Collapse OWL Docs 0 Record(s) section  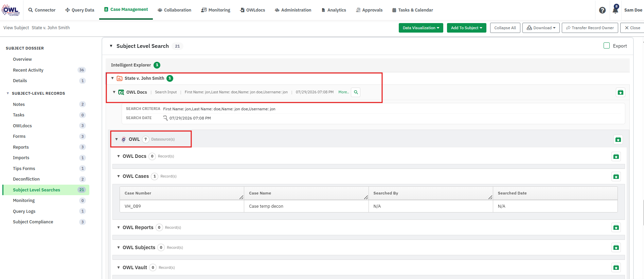[x=119, y=156]
